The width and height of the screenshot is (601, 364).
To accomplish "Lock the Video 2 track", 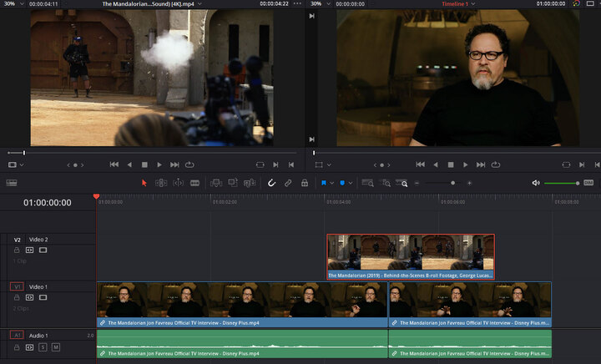I will point(17,250).
